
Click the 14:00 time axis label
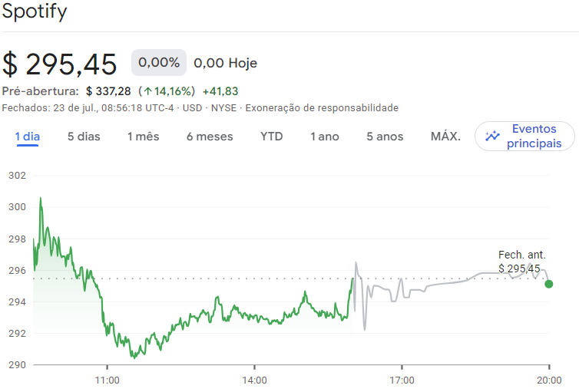pos(254,380)
